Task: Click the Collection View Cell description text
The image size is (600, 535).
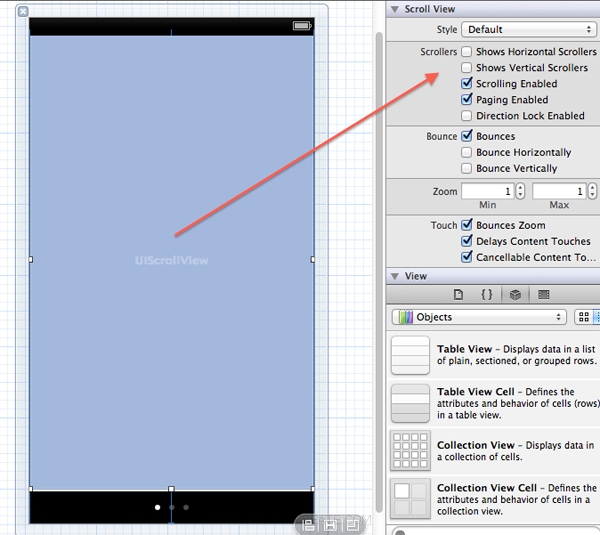Action: click(x=517, y=499)
